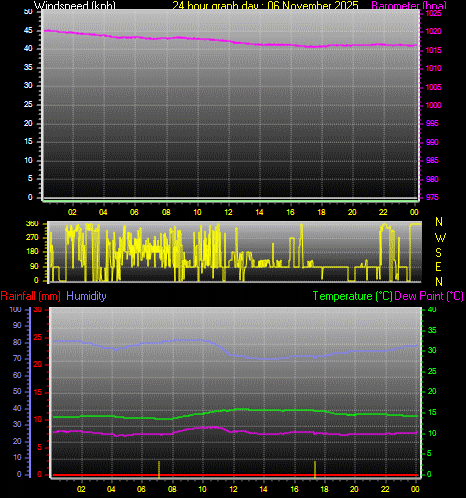
Task: Click the yellow spike near hour 07
Action: point(159,470)
